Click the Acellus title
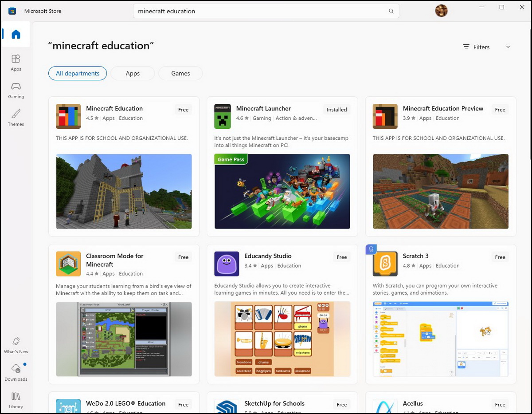 (x=413, y=403)
